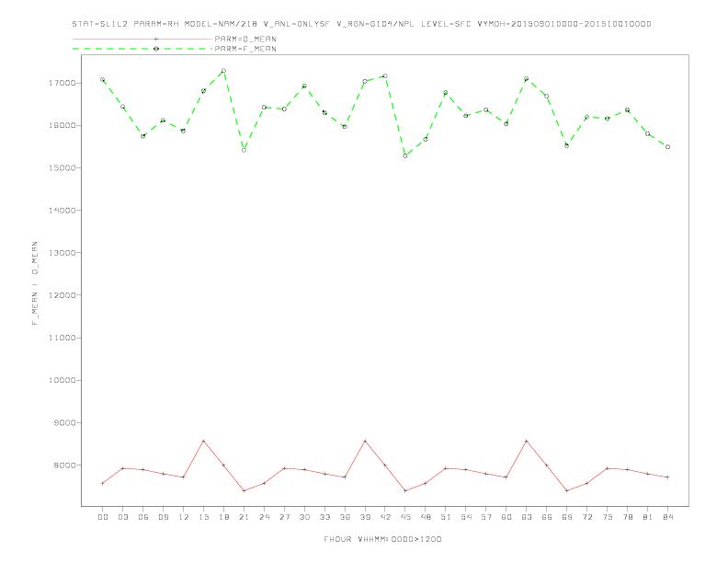This screenshot has width=728, height=563.
Task: Click the 39 forecast hour tick label
Action: coord(365,517)
